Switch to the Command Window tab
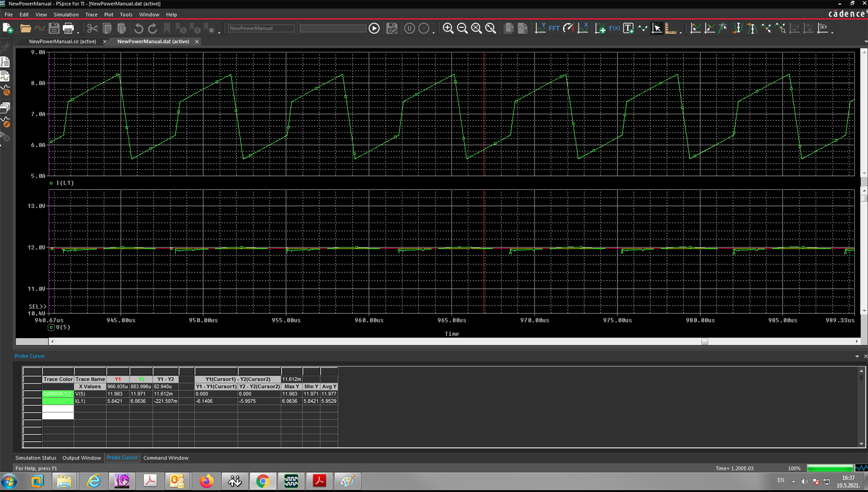 pyautogui.click(x=166, y=458)
